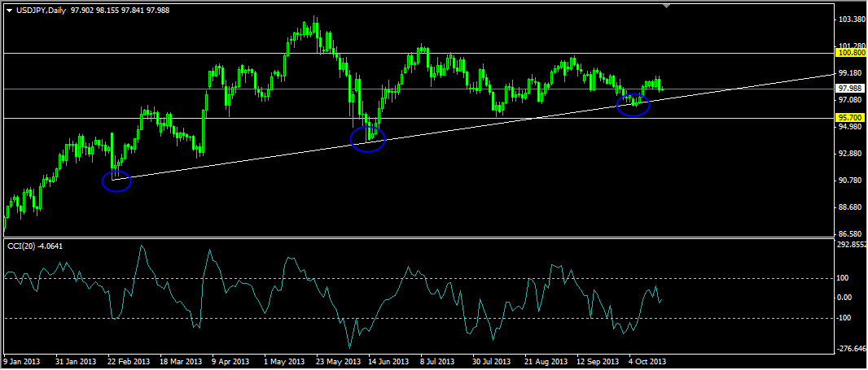This screenshot has height=370, width=868.
Task: Click the CCI scale value 100
Action: pyautogui.click(x=844, y=278)
